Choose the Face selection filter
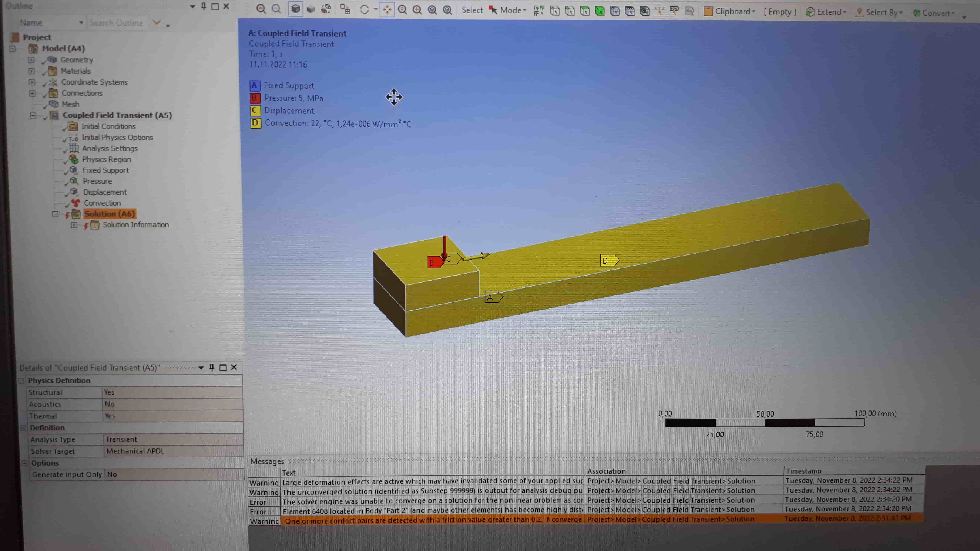 tap(585, 11)
